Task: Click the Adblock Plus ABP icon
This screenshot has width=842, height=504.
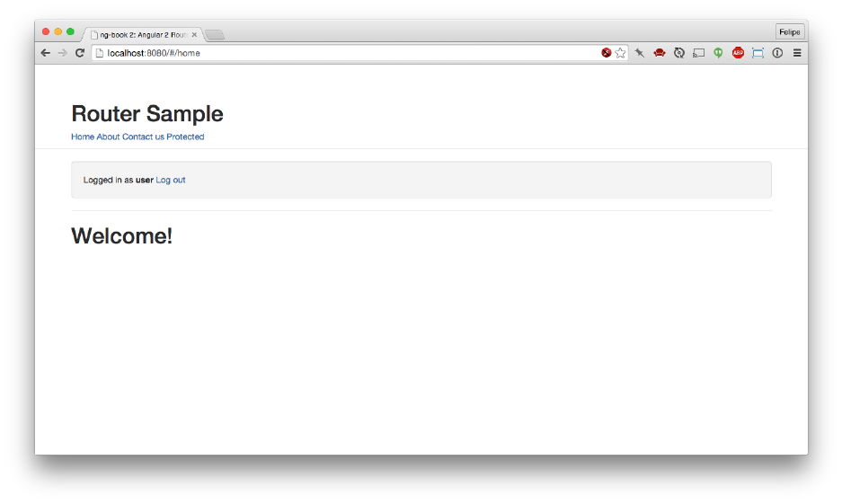Action: [738, 53]
